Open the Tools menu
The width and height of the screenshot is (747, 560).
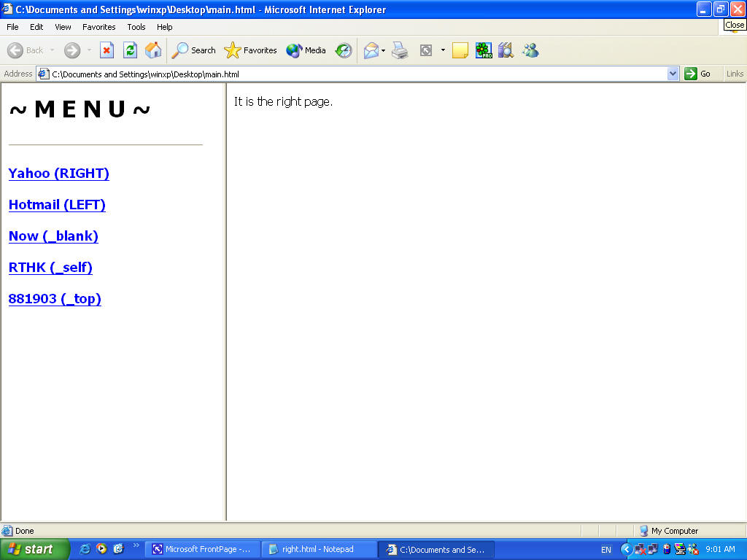(x=136, y=27)
